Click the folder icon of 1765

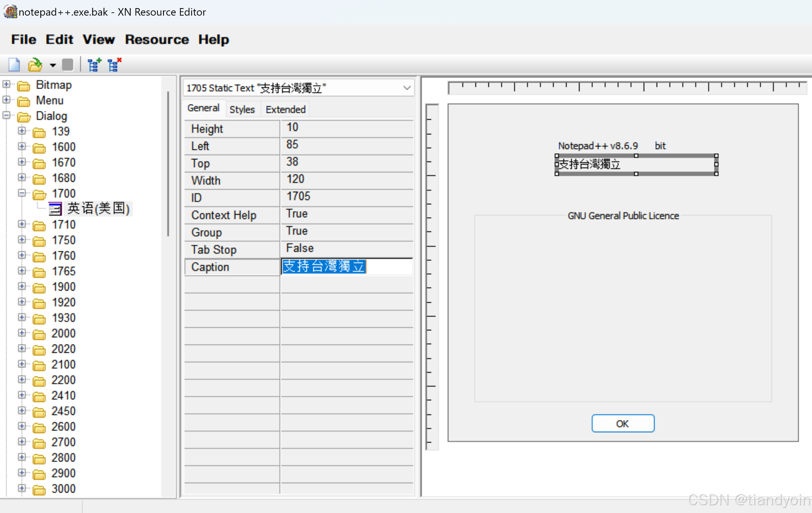click(39, 272)
